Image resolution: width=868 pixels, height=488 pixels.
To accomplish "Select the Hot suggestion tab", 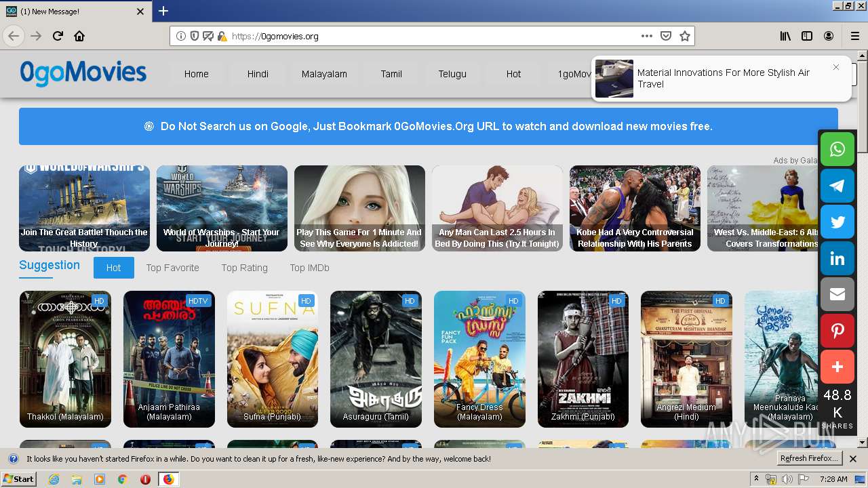I will 113,268.
